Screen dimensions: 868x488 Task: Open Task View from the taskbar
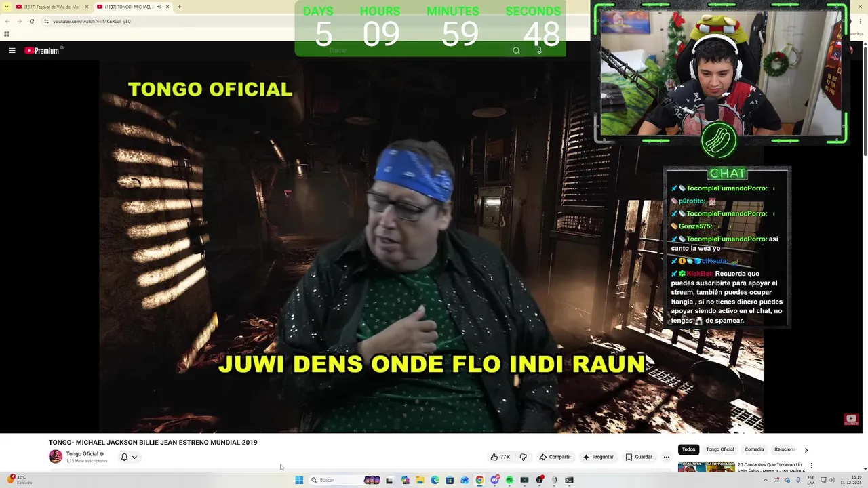point(389,480)
